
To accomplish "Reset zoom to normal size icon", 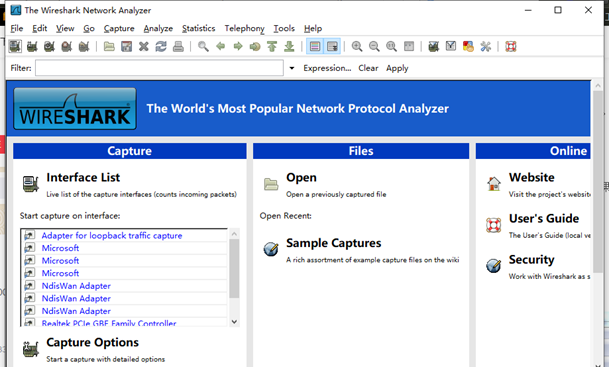I will coord(391,47).
